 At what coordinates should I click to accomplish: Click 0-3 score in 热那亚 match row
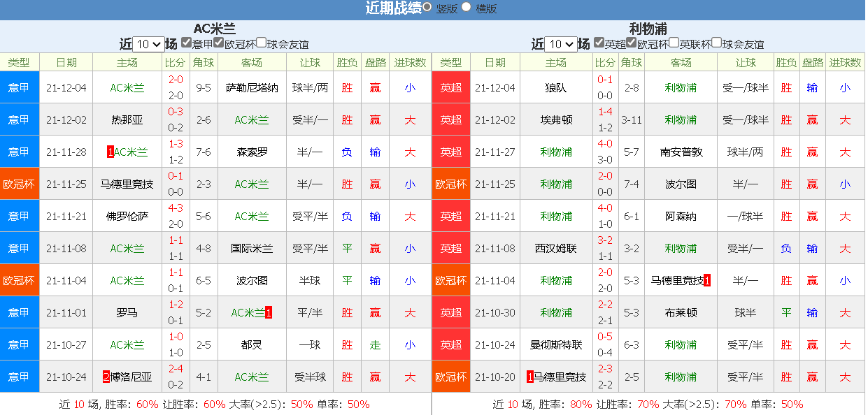(176, 112)
